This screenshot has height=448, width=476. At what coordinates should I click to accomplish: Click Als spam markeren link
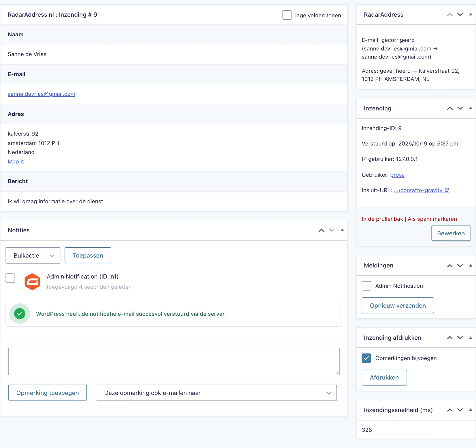click(432, 219)
